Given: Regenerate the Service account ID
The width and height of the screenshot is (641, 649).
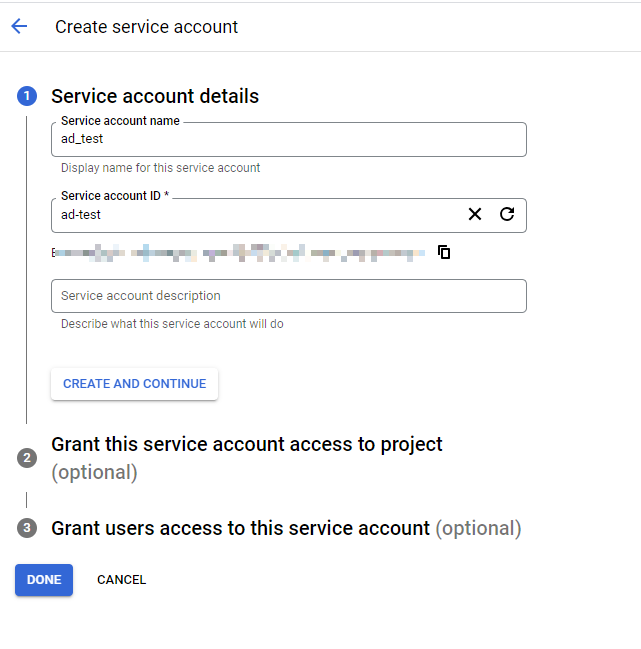Looking at the screenshot, I should (507, 214).
